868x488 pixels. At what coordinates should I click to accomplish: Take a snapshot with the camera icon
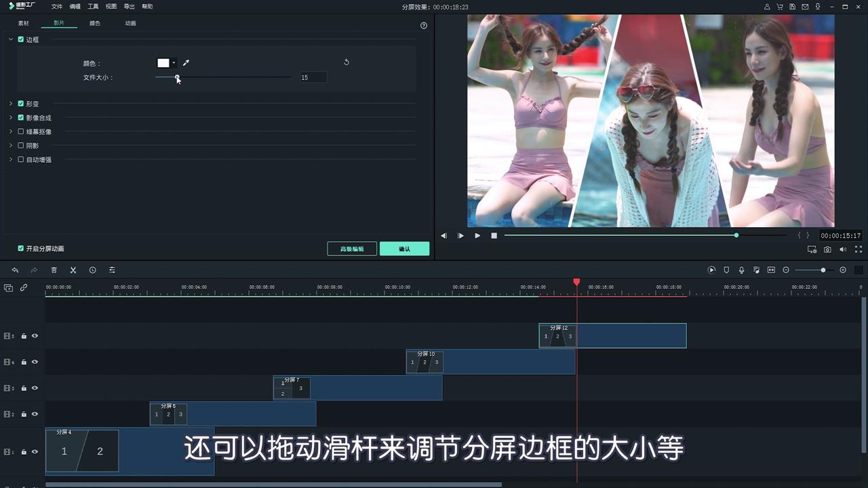tap(827, 249)
